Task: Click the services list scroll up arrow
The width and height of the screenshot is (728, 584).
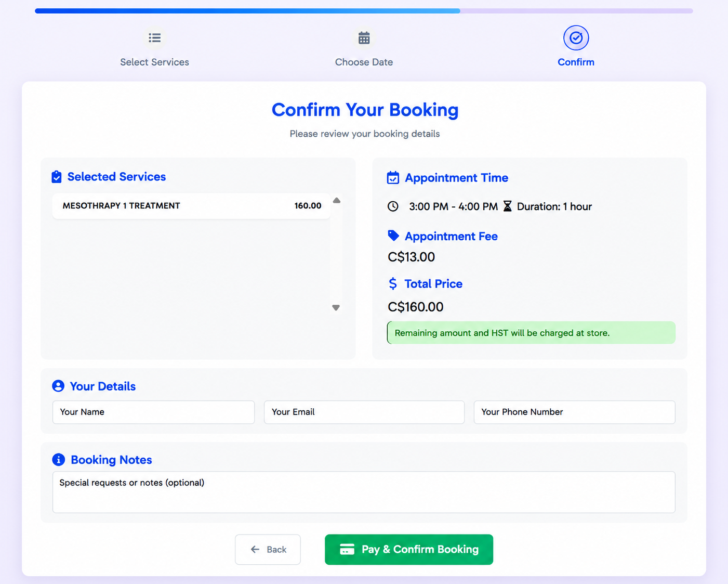Action: [337, 201]
